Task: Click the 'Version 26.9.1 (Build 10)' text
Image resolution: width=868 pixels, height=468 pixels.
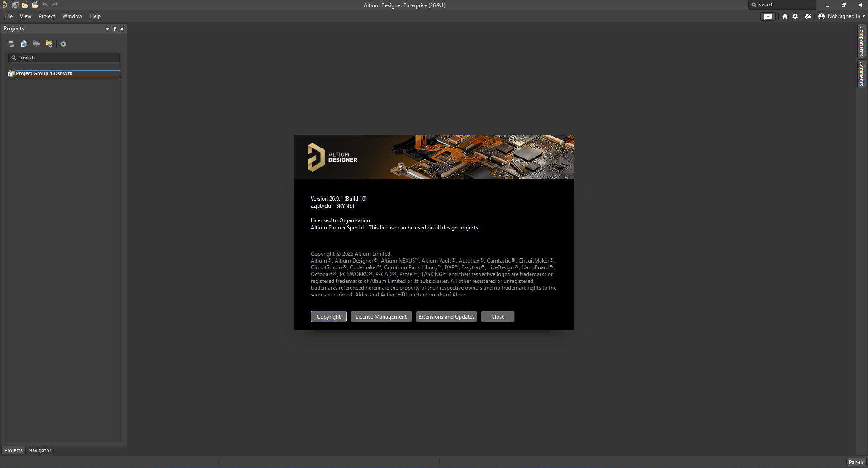Action: pyautogui.click(x=339, y=199)
